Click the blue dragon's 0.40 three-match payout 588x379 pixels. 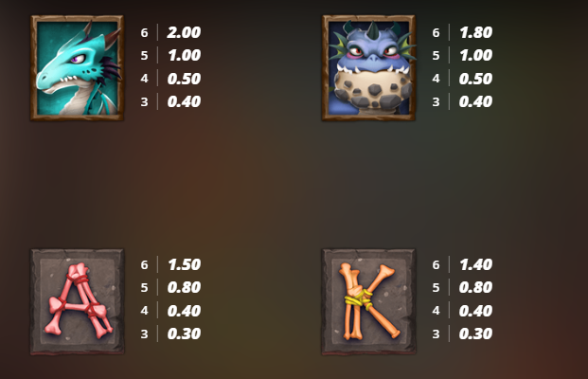pyautogui.click(x=476, y=101)
